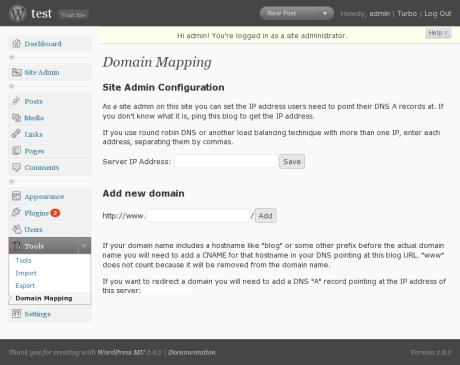Click the Visit Site button
The height and width of the screenshot is (365, 460).
(x=73, y=14)
